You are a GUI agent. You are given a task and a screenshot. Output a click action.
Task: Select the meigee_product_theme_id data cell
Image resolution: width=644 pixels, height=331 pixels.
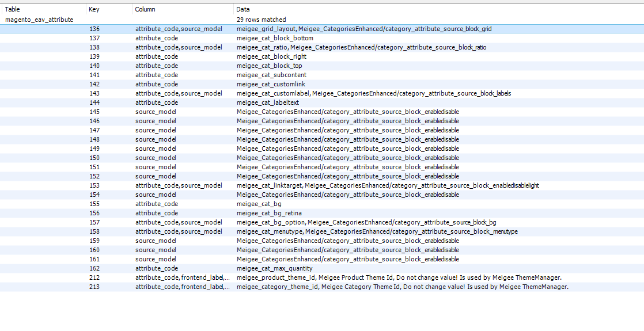pos(399,277)
